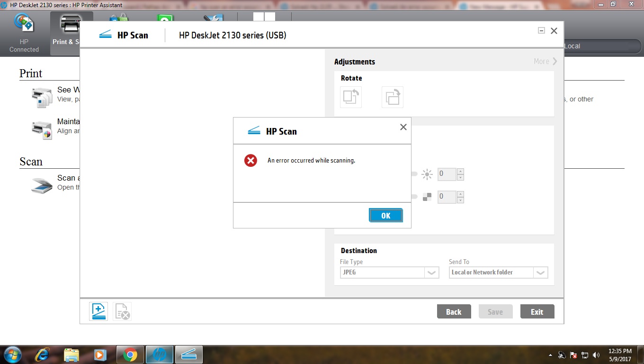Click the Add Pages scanner icon

(x=98, y=311)
